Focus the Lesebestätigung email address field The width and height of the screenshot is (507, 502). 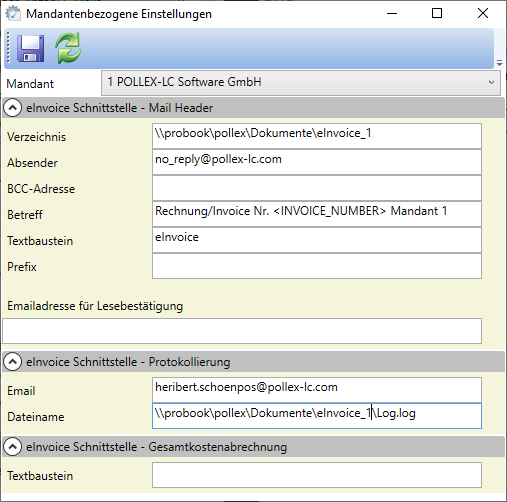coord(242,331)
